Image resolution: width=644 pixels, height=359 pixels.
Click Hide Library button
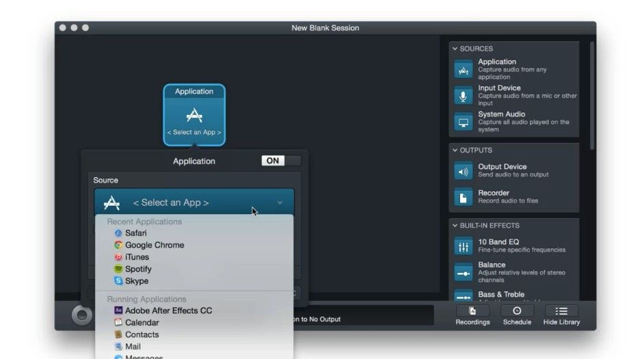(x=561, y=315)
